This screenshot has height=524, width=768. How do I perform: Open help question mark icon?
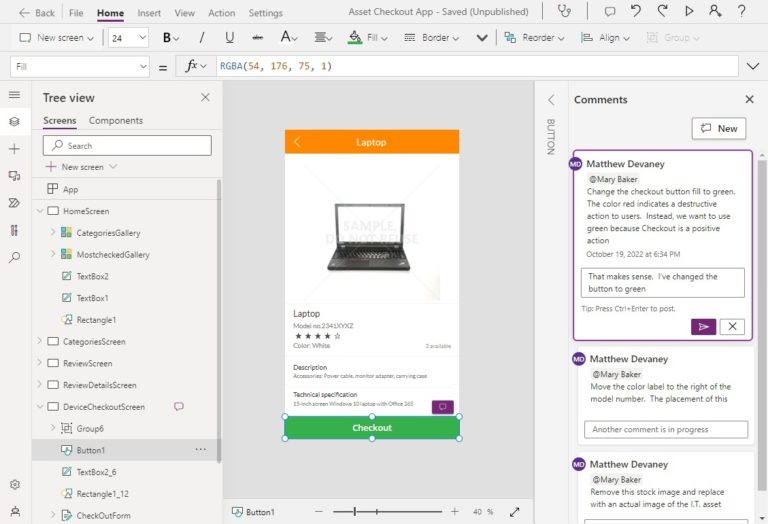[742, 11]
